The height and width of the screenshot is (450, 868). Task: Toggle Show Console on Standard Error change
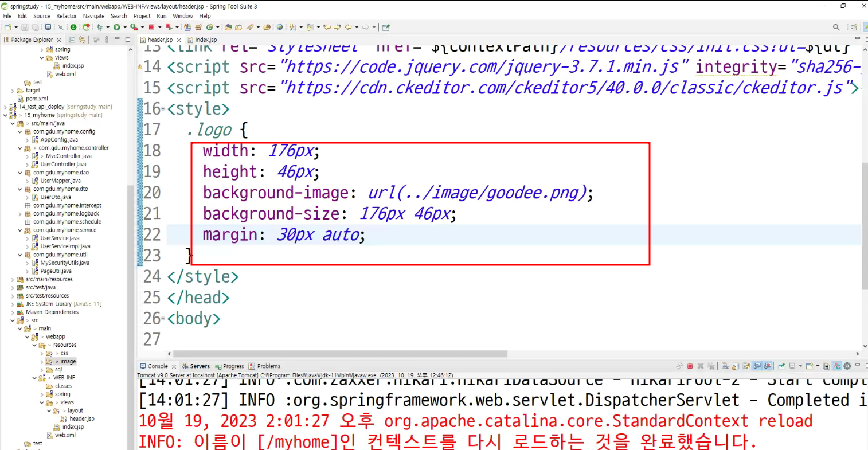[x=768, y=366]
